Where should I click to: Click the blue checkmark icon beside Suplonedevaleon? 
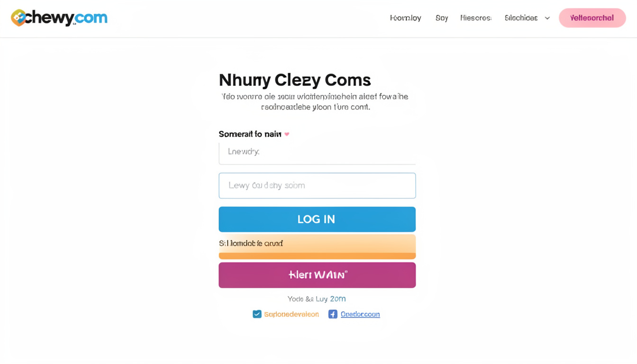click(x=256, y=314)
